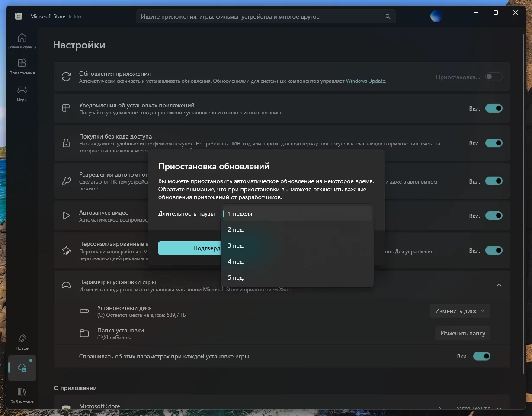The image size is (532, 416).
Task: Toggle ask about parameters on each install
Action: [481, 356]
